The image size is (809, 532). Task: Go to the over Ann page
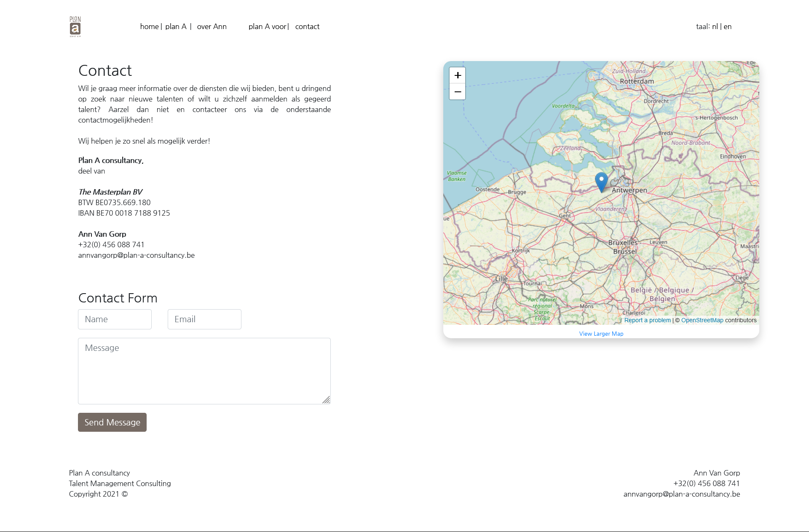point(212,27)
